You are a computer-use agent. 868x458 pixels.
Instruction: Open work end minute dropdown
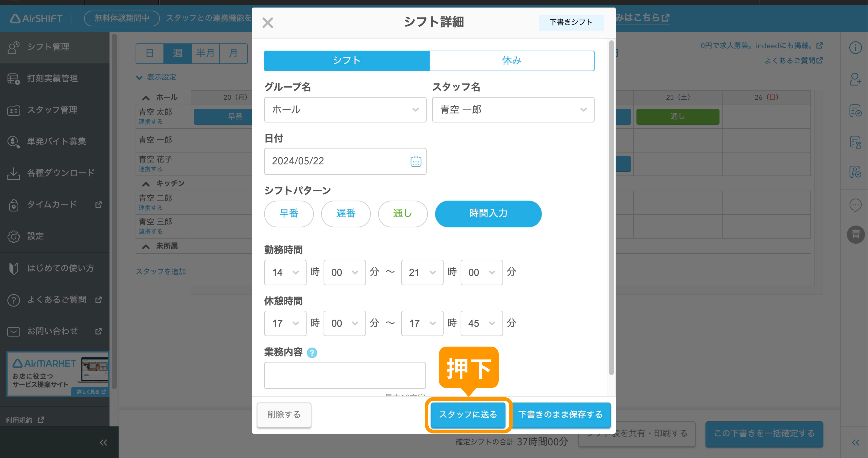[x=482, y=272]
